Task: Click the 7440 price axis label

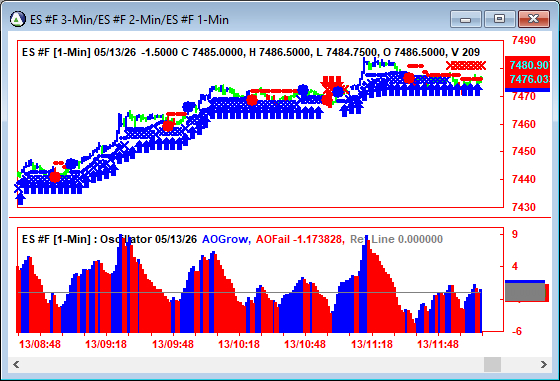Action: tap(524, 179)
